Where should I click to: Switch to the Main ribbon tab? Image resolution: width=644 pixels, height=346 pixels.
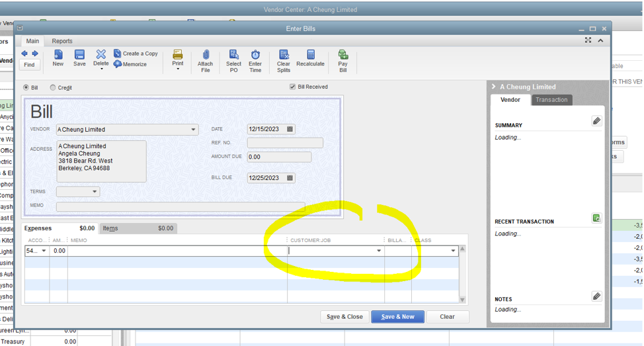click(32, 41)
